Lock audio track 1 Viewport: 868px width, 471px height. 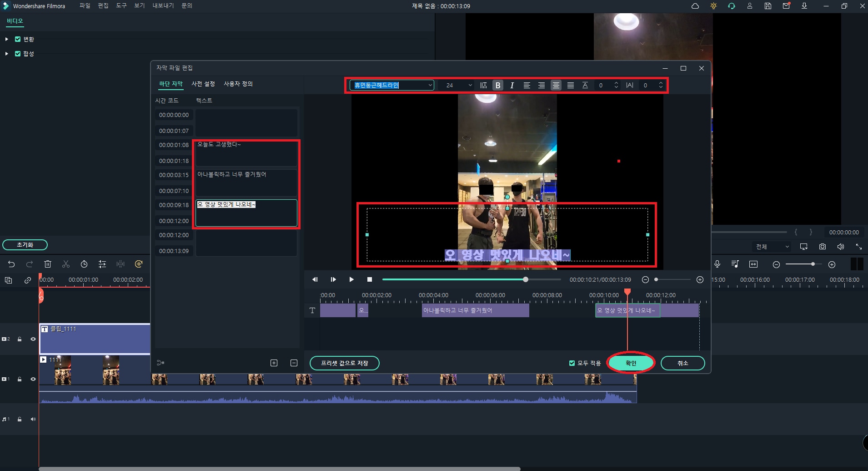20,419
